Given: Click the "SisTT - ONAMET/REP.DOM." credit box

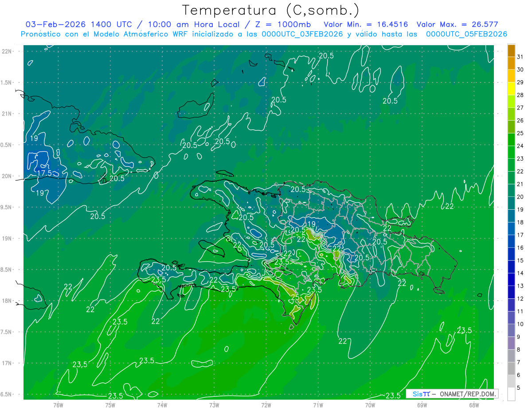Looking at the screenshot, I should point(452,394).
